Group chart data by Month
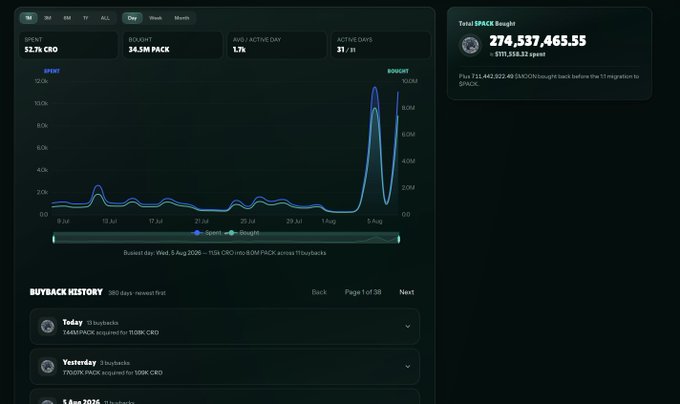Viewport: 680px width, 404px height. (182, 18)
